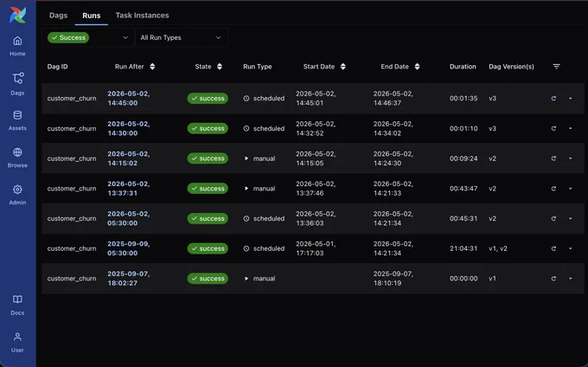
Task: Click duration value 00:43:47
Action: [x=463, y=189]
